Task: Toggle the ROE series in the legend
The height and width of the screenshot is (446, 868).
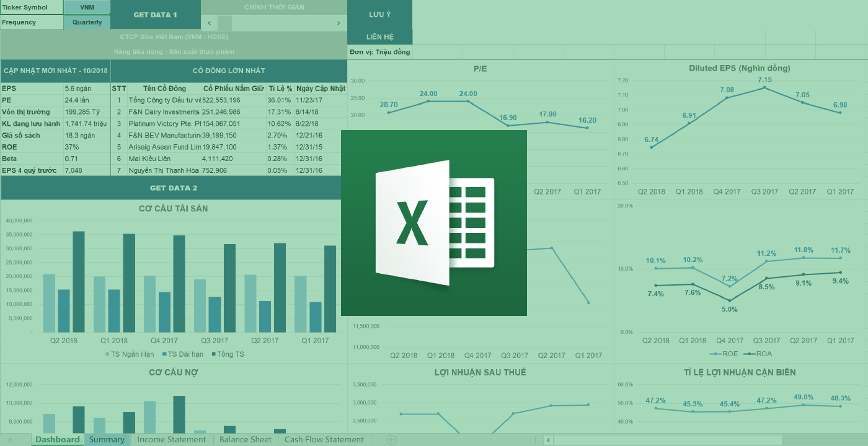Action: 723,354
